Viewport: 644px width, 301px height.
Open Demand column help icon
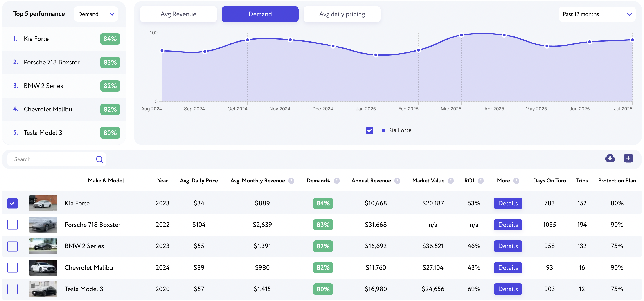[337, 180]
